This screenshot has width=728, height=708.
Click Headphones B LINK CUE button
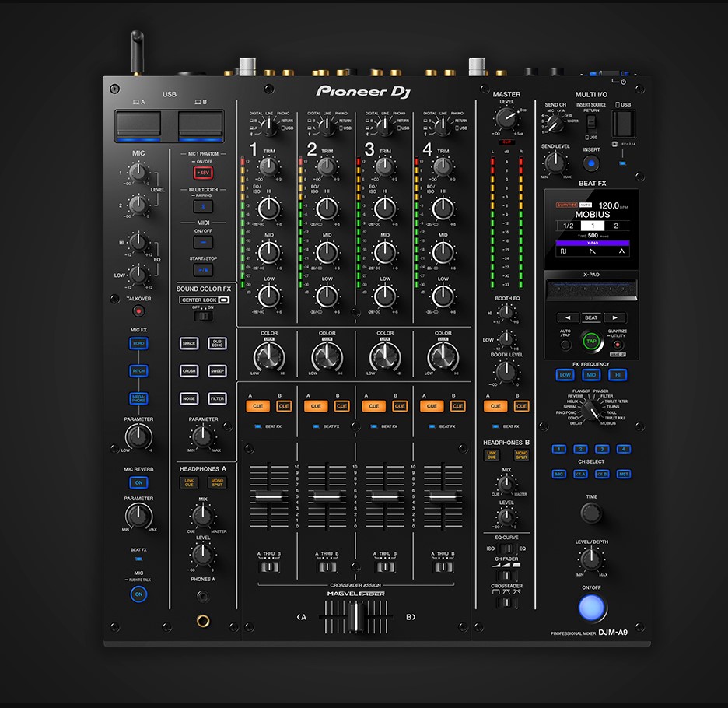click(492, 455)
